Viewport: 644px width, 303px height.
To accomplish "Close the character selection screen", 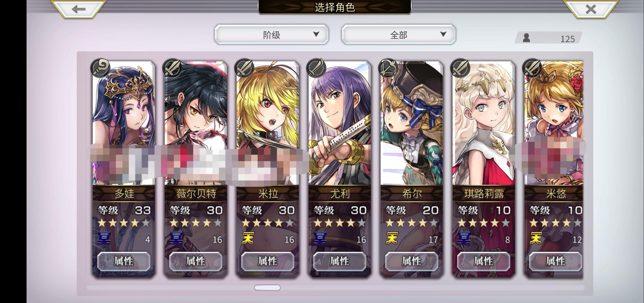I will click(x=591, y=9).
